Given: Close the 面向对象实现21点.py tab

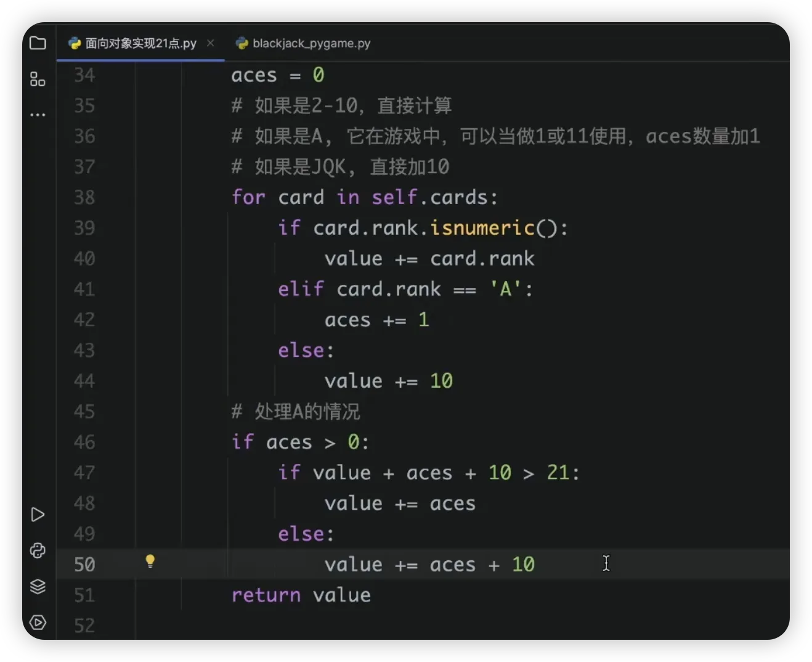Looking at the screenshot, I should tap(210, 43).
